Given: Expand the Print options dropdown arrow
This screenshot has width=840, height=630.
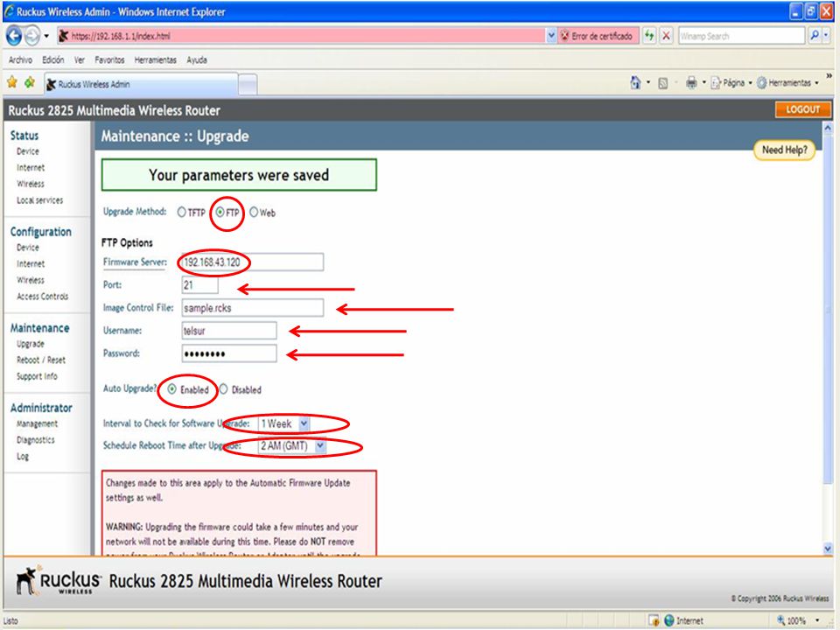Looking at the screenshot, I should coord(703,82).
